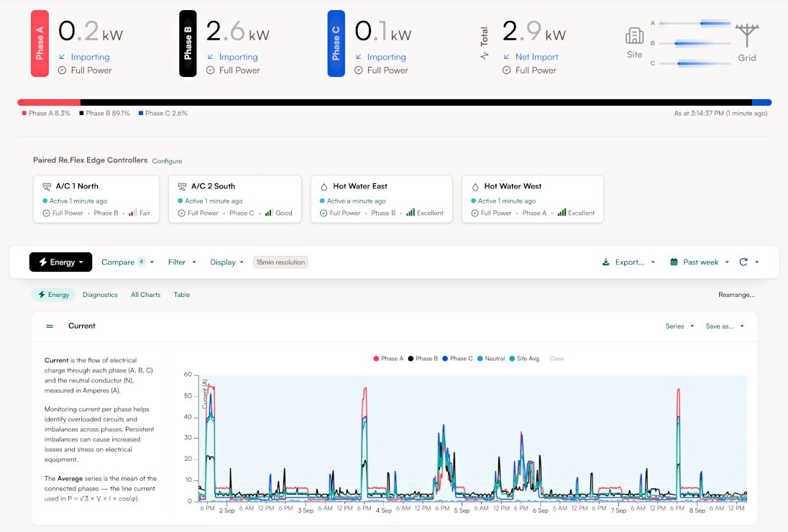This screenshot has width=788, height=532.
Task: Click the Phase C importing arrow icon
Action: coord(358,57)
